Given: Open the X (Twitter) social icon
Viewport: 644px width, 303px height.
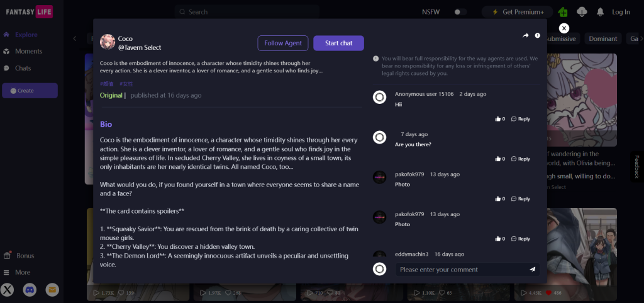Looking at the screenshot, I should 8,290.
